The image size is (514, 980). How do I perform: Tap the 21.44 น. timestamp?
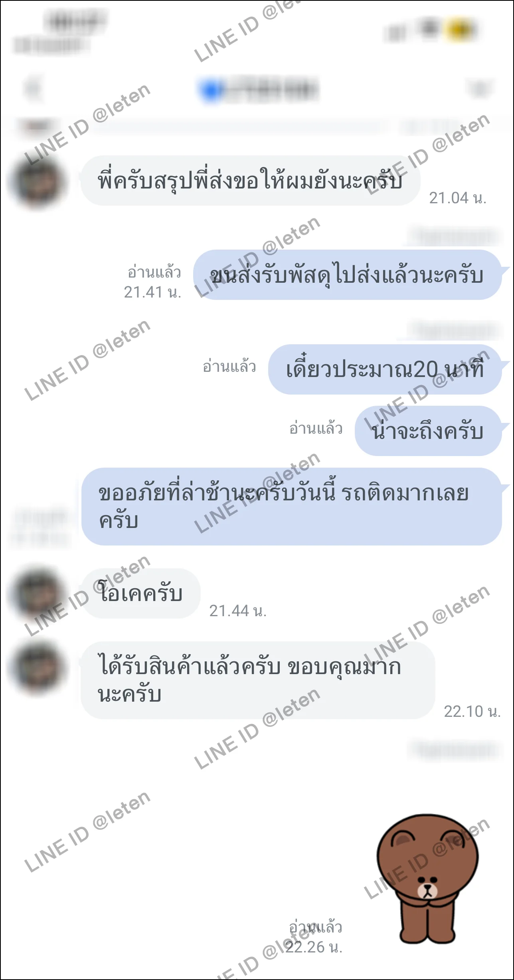tap(238, 611)
